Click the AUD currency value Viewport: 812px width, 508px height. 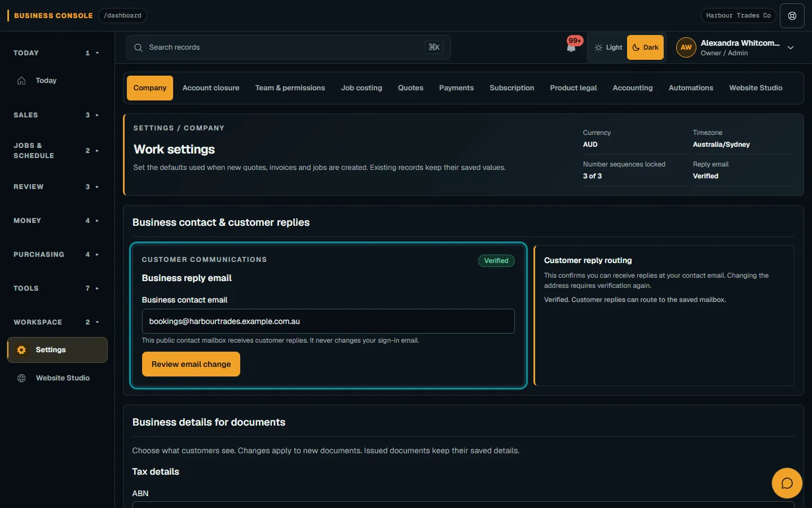tap(590, 144)
